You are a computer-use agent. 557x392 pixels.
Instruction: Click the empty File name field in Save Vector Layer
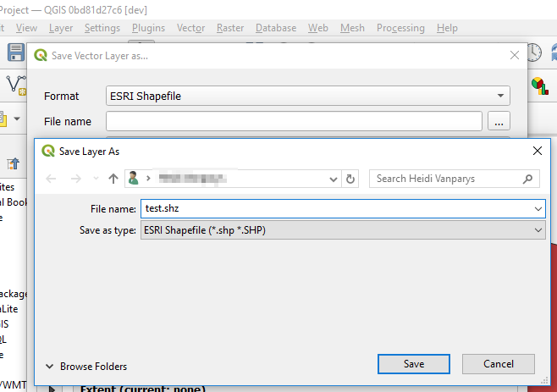point(294,121)
